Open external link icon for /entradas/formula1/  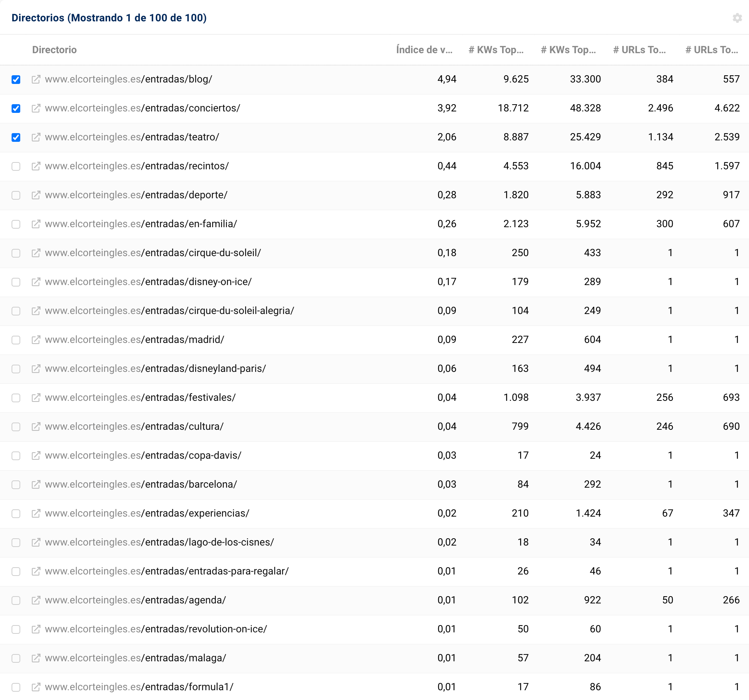pos(36,687)
